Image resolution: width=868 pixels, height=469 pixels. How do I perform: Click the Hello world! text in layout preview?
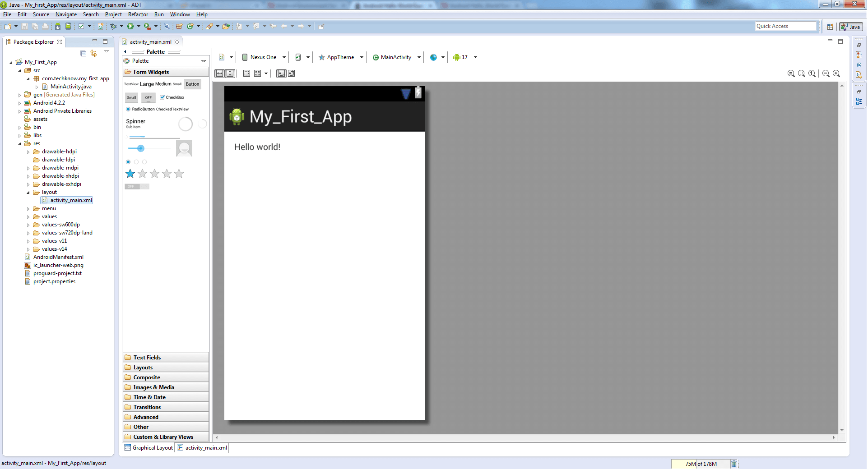[257, 147]
